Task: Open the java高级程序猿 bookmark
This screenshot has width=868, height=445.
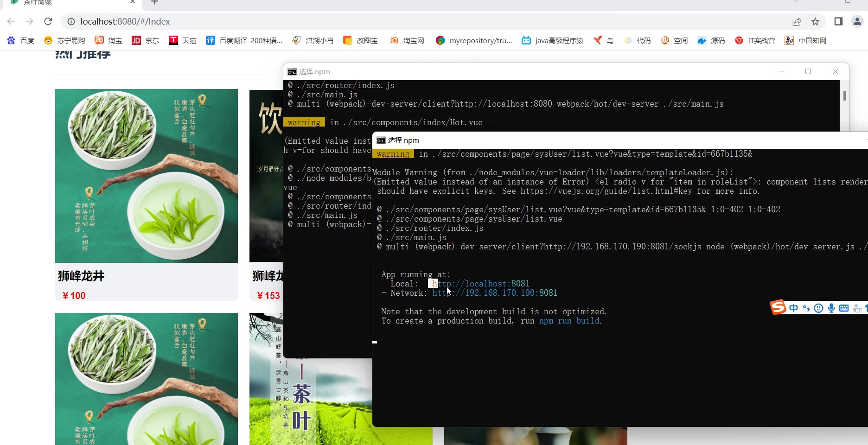Action: [552, 40]
